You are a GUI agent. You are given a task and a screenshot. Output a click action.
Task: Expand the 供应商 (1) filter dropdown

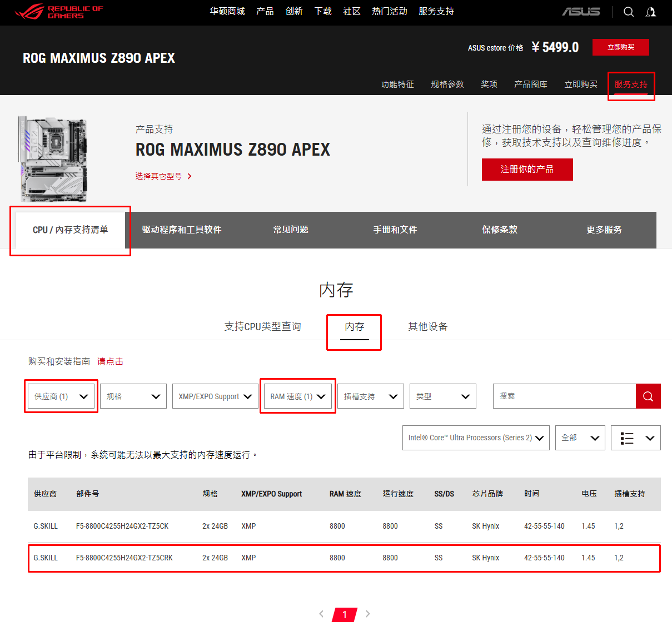click(61, 396)
